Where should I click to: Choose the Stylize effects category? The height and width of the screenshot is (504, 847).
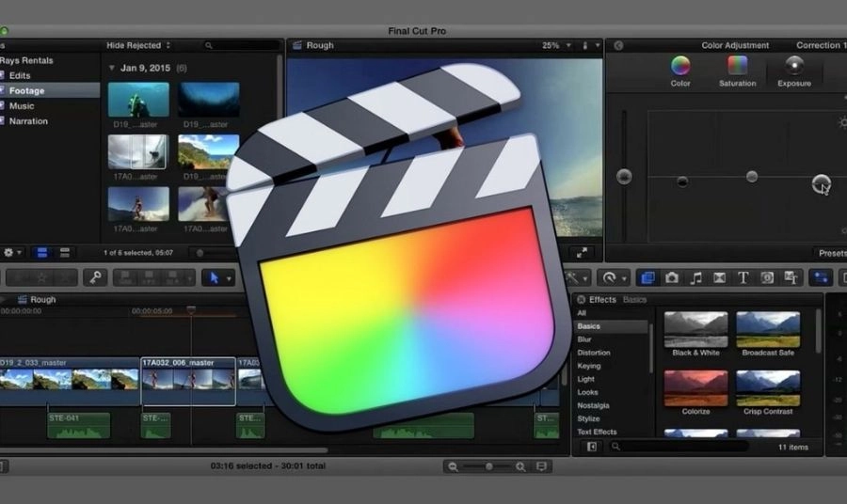(x=588, y=418)
